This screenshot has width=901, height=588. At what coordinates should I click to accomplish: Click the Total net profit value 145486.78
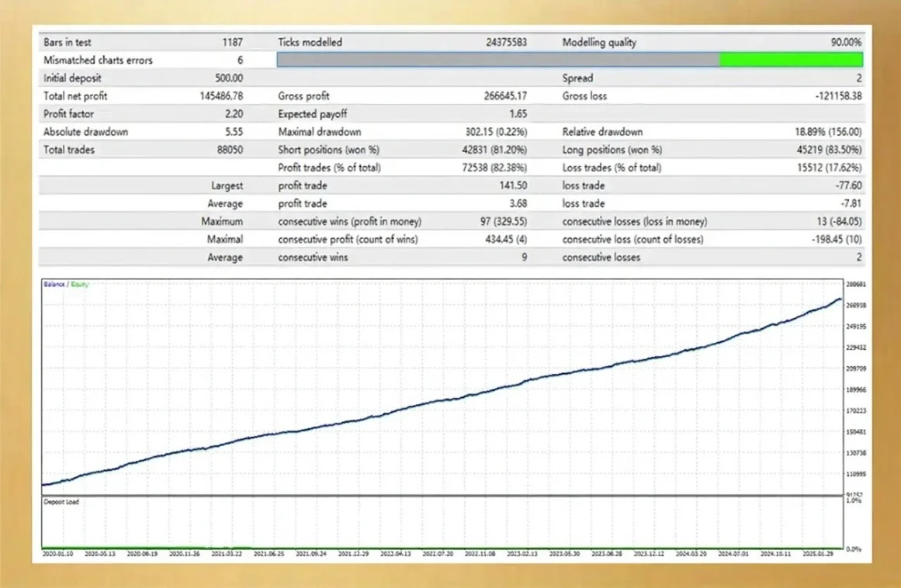(221, 96)
